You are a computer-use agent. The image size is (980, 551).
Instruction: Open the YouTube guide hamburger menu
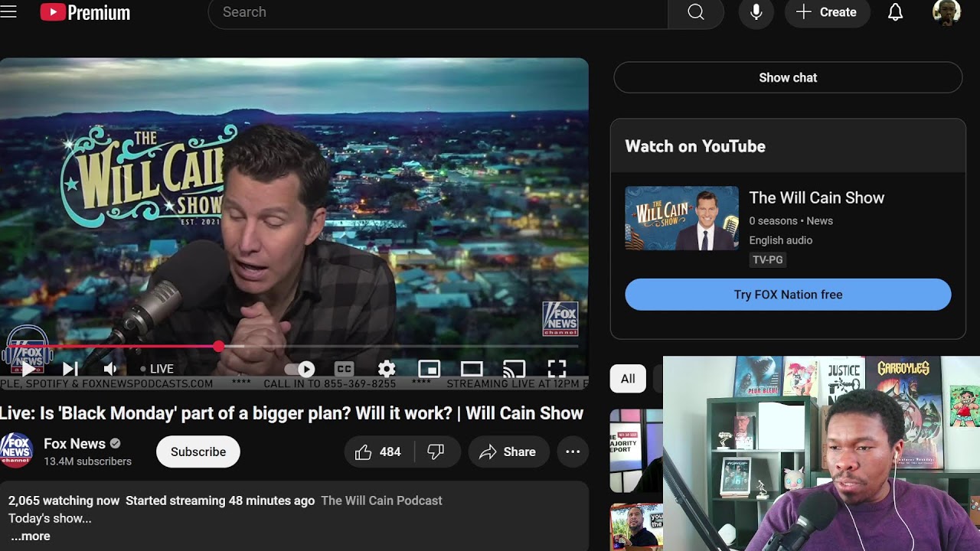(x=8, y=12)
